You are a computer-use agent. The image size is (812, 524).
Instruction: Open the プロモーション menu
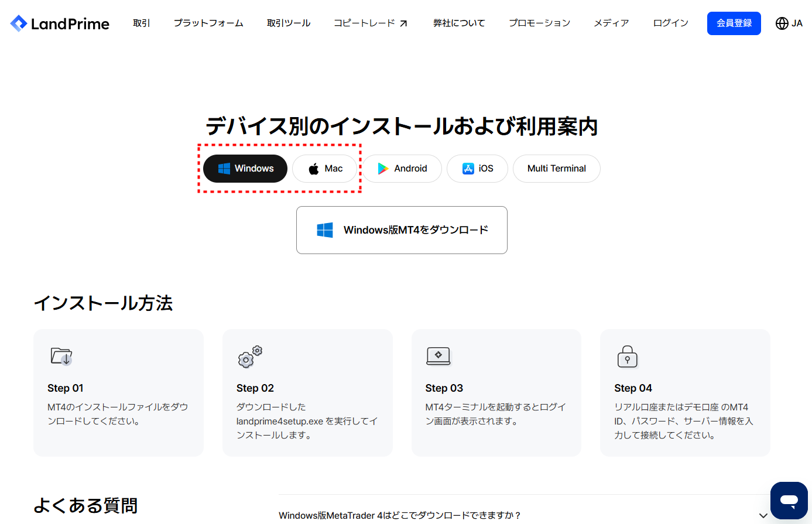point(539,23)
